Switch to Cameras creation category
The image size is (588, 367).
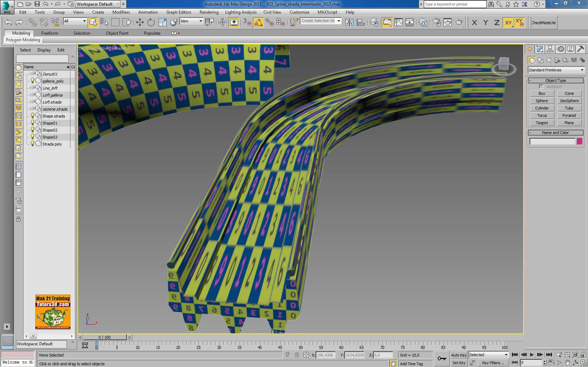tap(557, 60)
